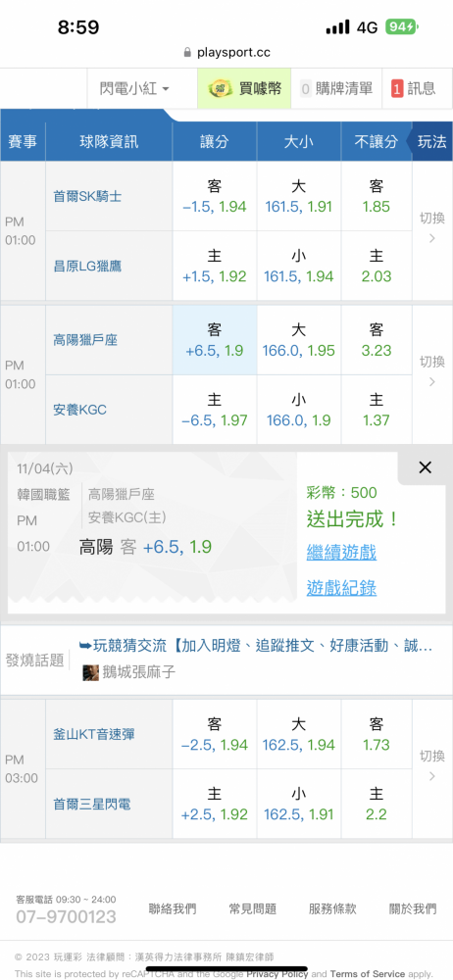
Task: Open 常見問題 footer link
Action: pos(253,908)
